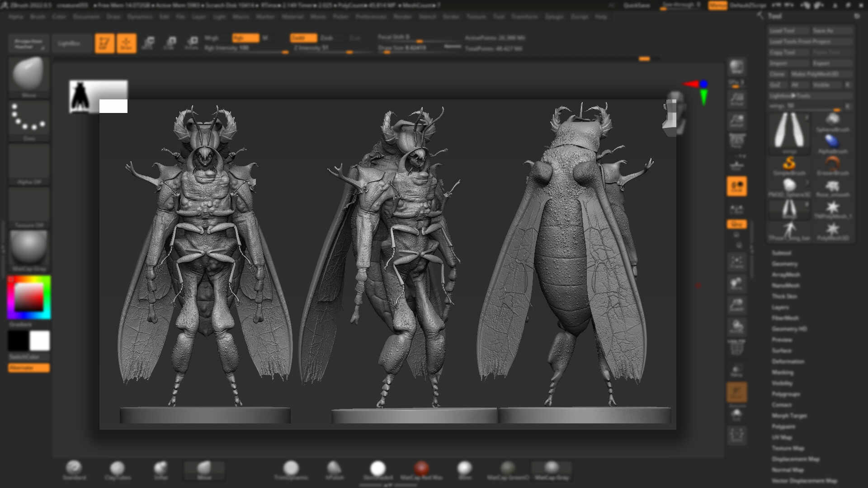Select the EraserBrush tool

pyautogui.click(x=833, y=165)
